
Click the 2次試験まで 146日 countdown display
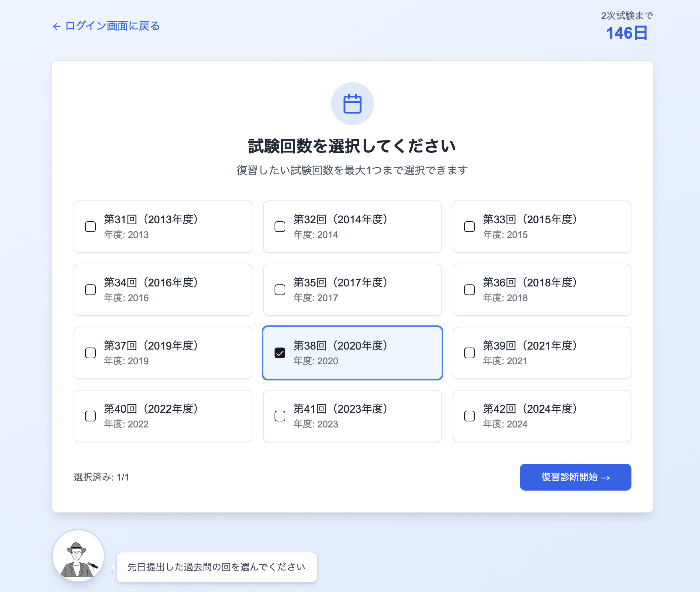click(626, 25)
